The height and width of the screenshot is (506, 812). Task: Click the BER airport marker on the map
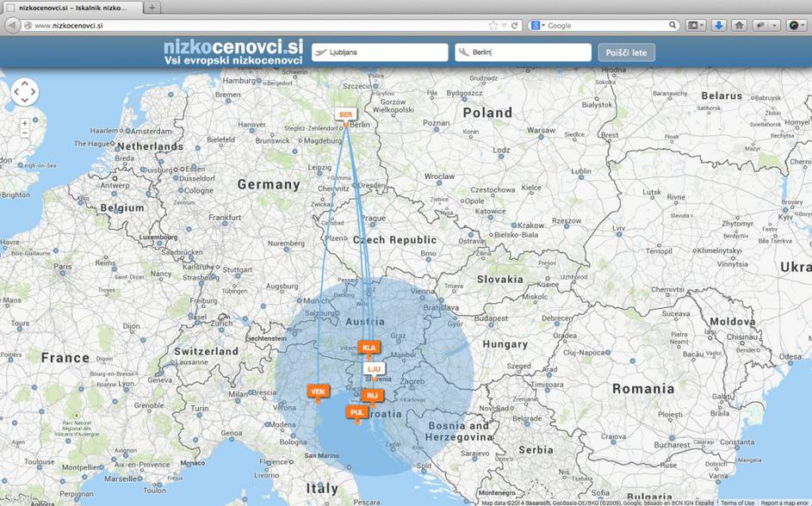[x=345, y=114]
